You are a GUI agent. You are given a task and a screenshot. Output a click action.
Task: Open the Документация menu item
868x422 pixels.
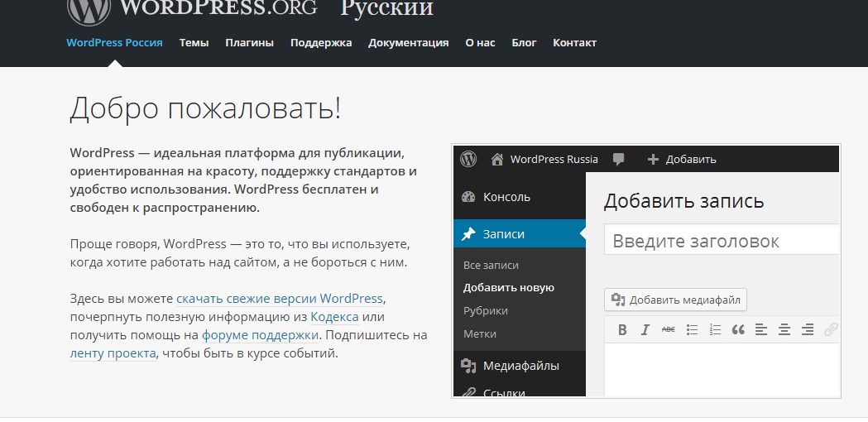tap(409, 43)
